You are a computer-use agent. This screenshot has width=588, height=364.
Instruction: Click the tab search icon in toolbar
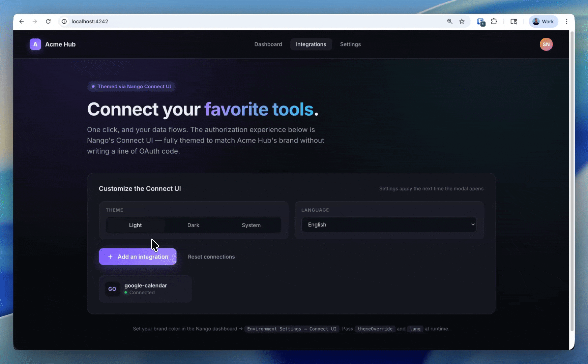click(x=514, y=22)
